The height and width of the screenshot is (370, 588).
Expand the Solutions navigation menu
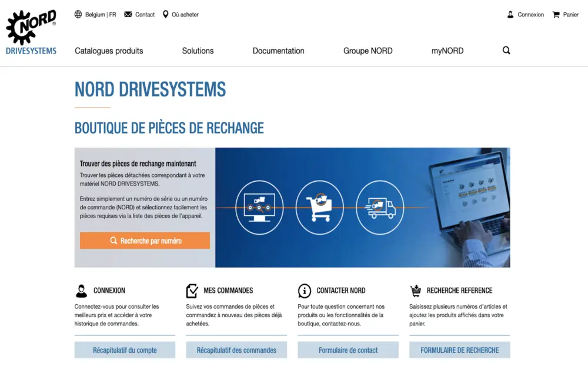(x=198, y=51)
